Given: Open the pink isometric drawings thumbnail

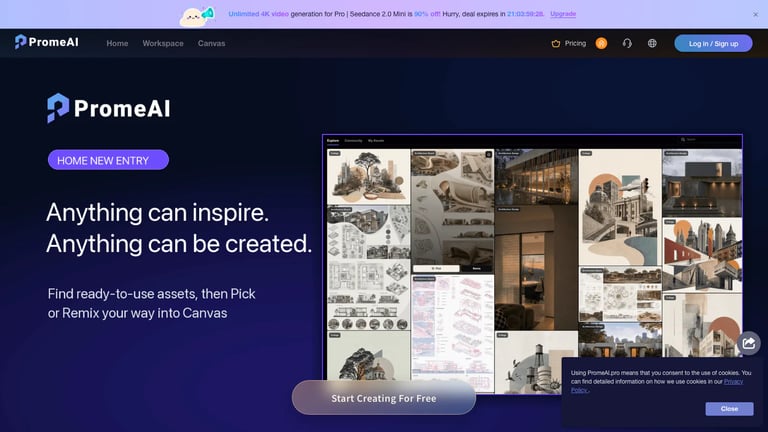Looking at the screenshot, I should click(x=453, y=333).
